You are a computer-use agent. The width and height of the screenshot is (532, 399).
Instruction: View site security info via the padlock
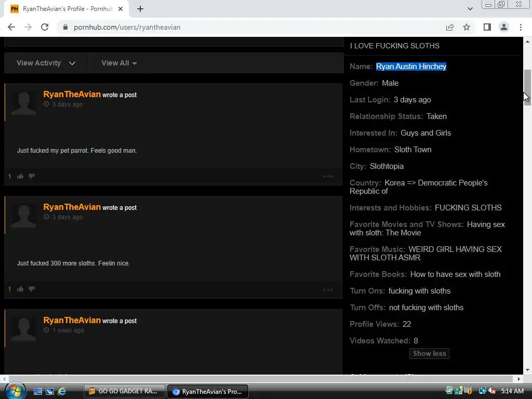[x=65, y=27]
